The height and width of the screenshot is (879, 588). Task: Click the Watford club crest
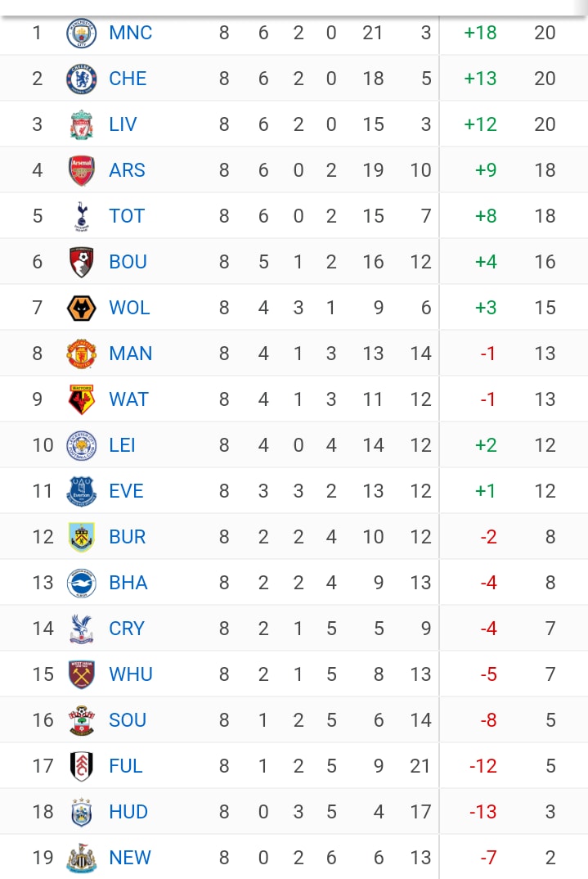[x=82, y=399]
